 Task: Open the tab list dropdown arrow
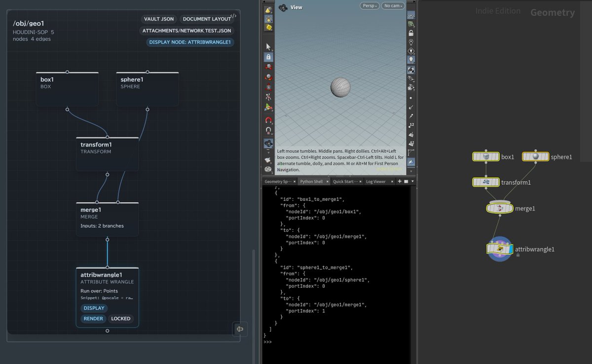pos(412,181)
